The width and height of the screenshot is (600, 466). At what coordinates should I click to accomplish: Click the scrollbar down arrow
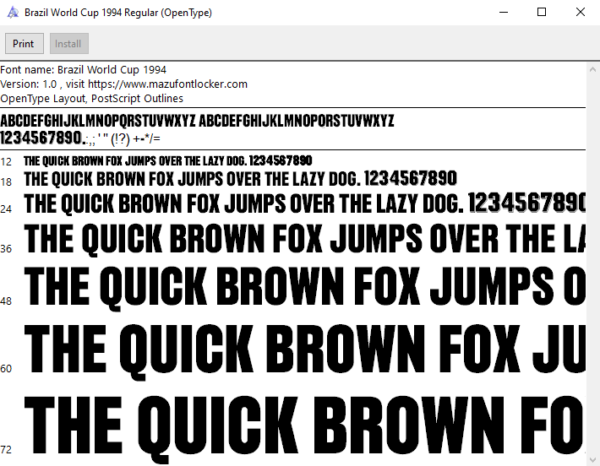[x=593, y=459]
